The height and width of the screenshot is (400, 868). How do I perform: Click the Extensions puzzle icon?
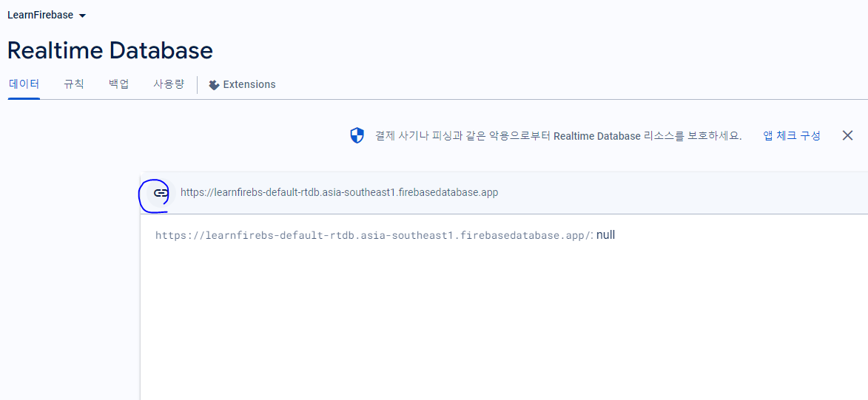[x=215, y=84]
